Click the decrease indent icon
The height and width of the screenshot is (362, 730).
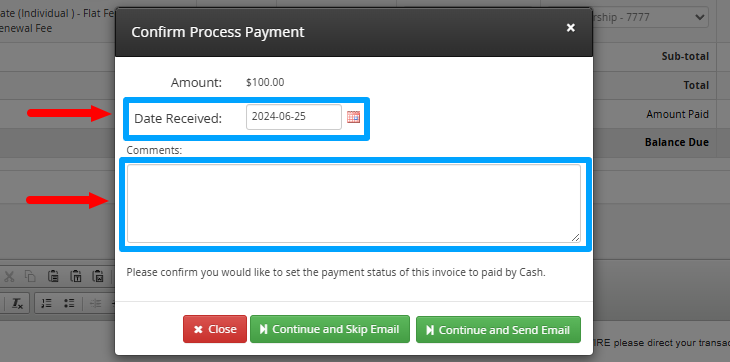(x=95, y=303)
